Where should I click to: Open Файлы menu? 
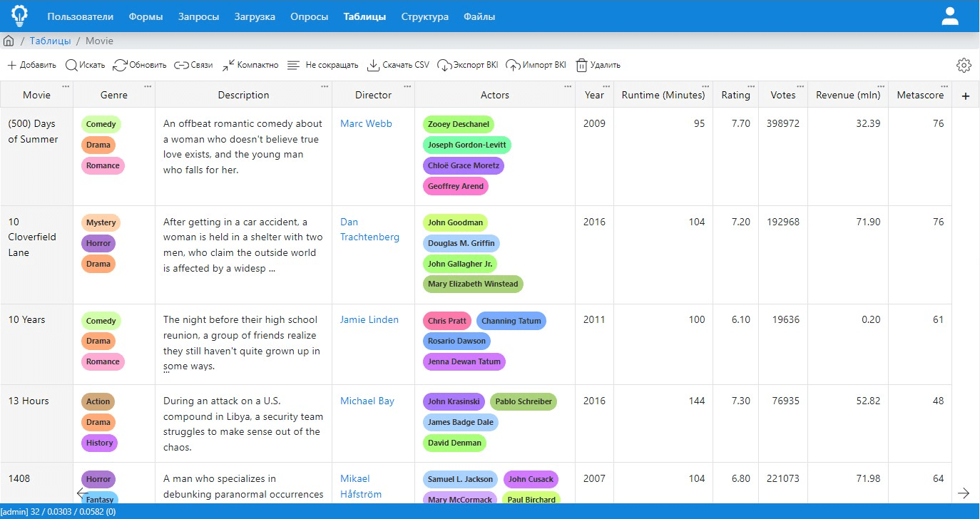point(479,16)
